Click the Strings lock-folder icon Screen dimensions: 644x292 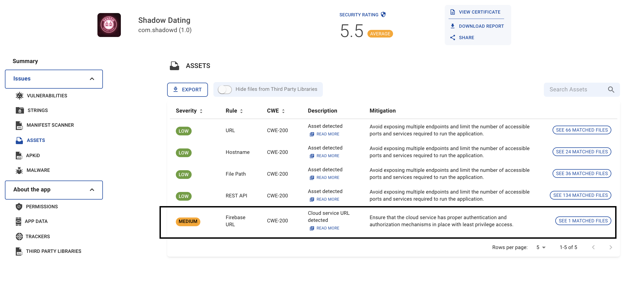(20, 110)
